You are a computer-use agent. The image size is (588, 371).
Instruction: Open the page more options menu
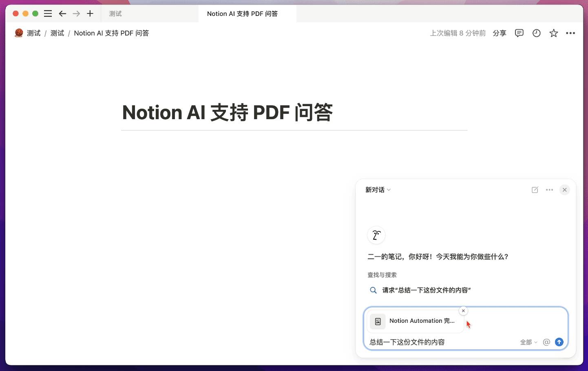570,33
